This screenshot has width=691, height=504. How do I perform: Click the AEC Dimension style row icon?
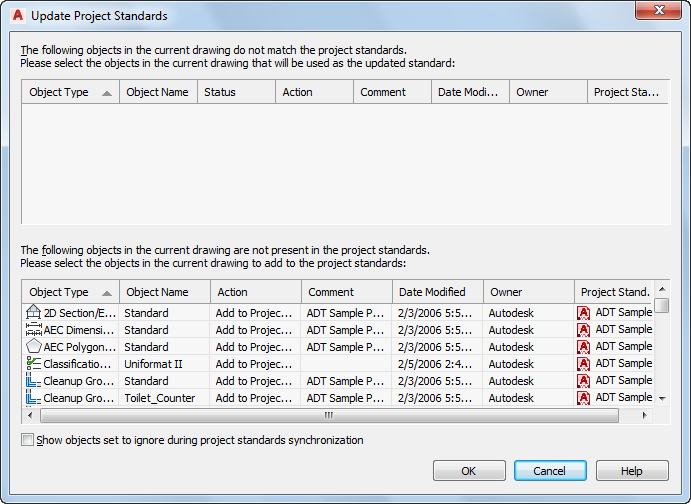coord(34,330)
